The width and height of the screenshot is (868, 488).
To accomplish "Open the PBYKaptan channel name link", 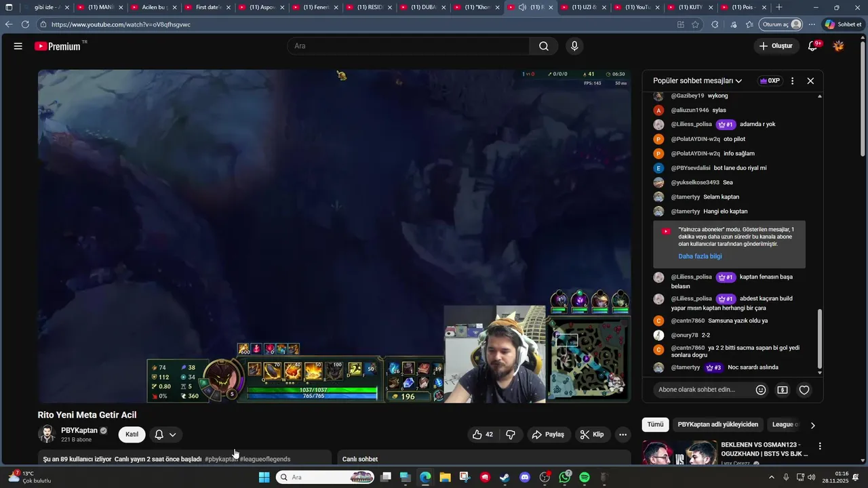I will point(79,430).
